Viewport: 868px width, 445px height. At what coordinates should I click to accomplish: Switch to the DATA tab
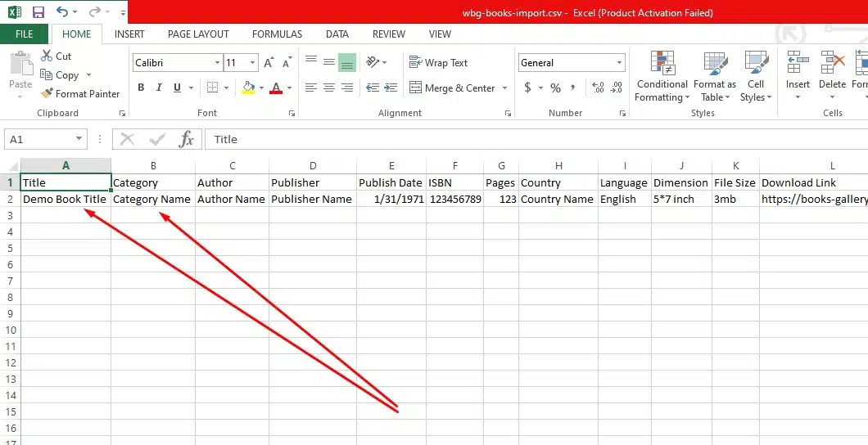[337, 34]
